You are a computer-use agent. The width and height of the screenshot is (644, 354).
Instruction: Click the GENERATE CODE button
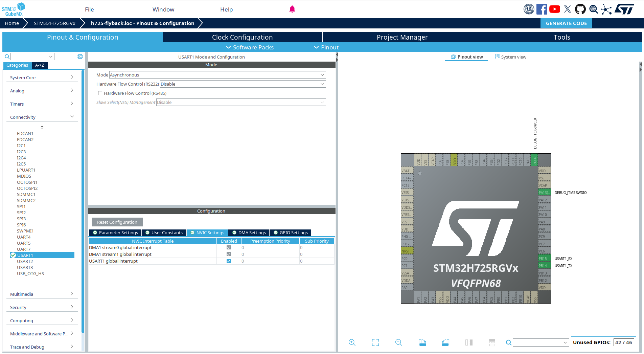tap(566, 23)
